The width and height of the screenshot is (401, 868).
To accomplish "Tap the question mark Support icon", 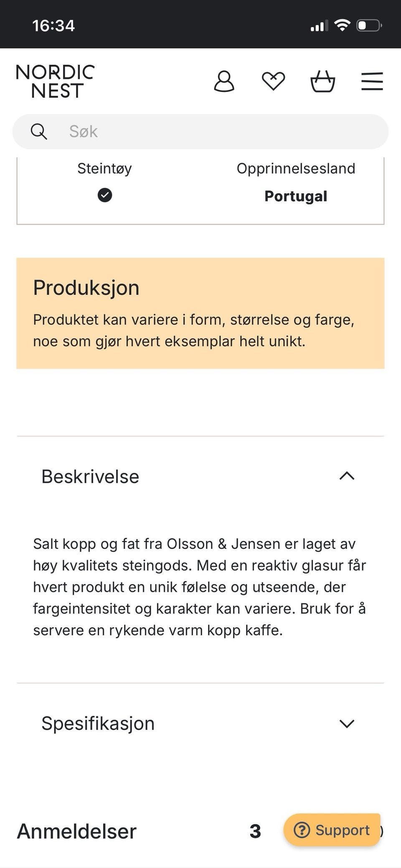I will [302, 830].
